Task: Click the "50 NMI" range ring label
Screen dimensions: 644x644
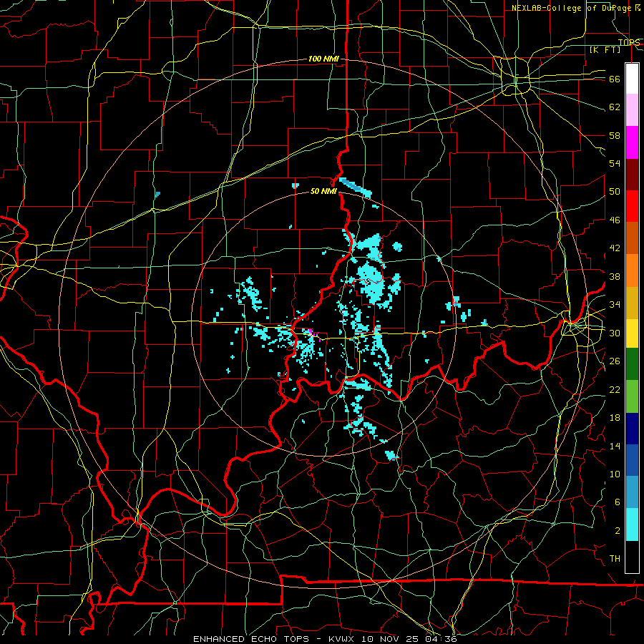Action: click(x=323, y=191)
